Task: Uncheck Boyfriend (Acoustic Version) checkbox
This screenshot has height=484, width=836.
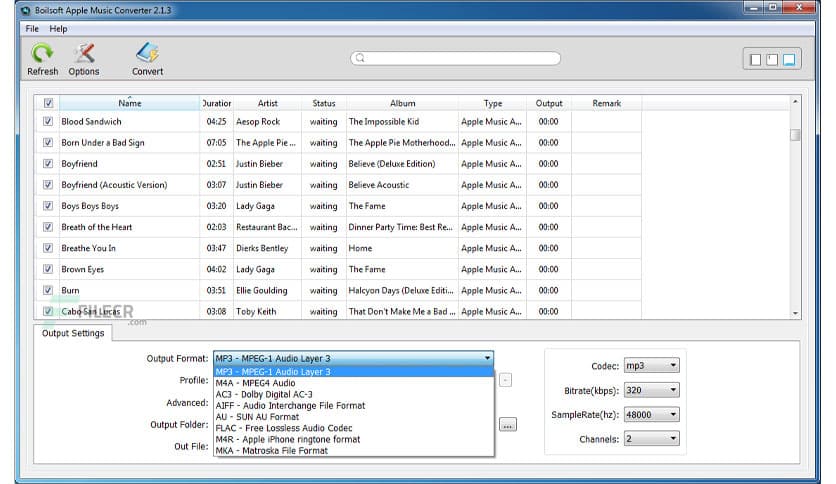Action: [x=48, y=185]
